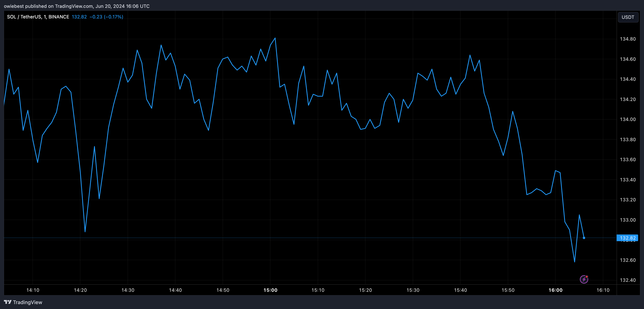This screenshot has width=644, height=309.
Task: Click the current price dot at line's end
Action: click(x=584, y=238)
